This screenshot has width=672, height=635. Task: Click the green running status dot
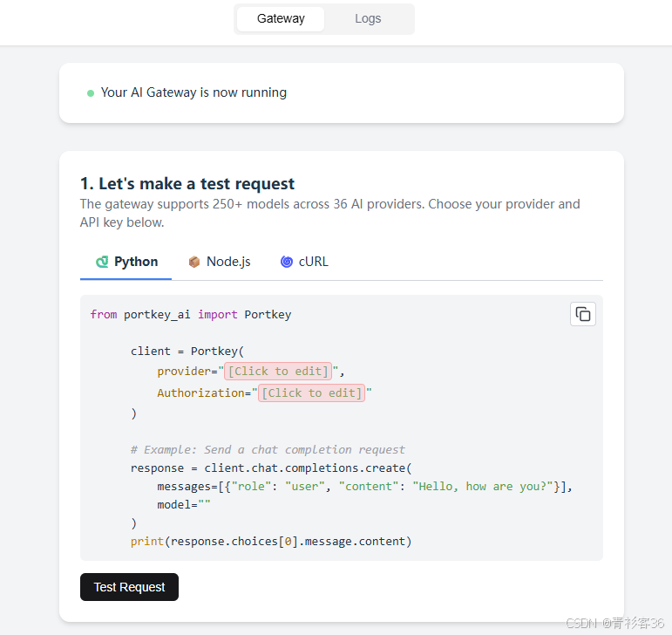tap(91, 93)
